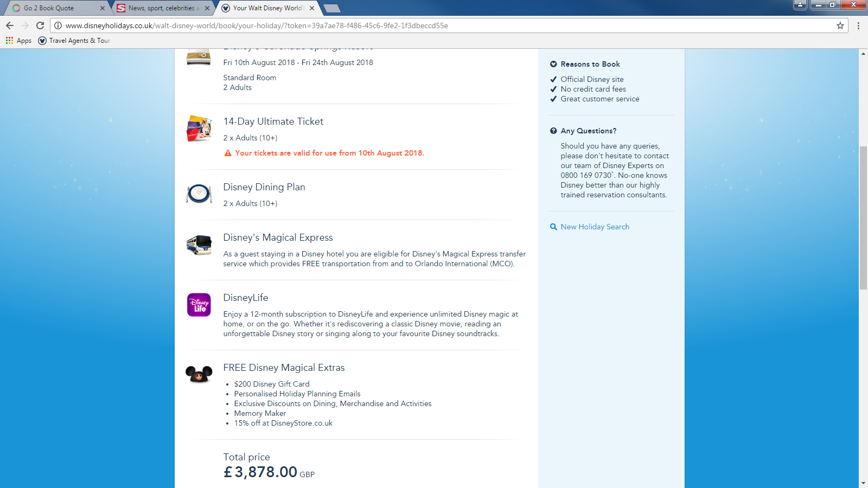The height and width of the screenshot is (488, 868).
Task: Switch to the News, sport, celebrities tab
Action: click(x=163, y=8)
